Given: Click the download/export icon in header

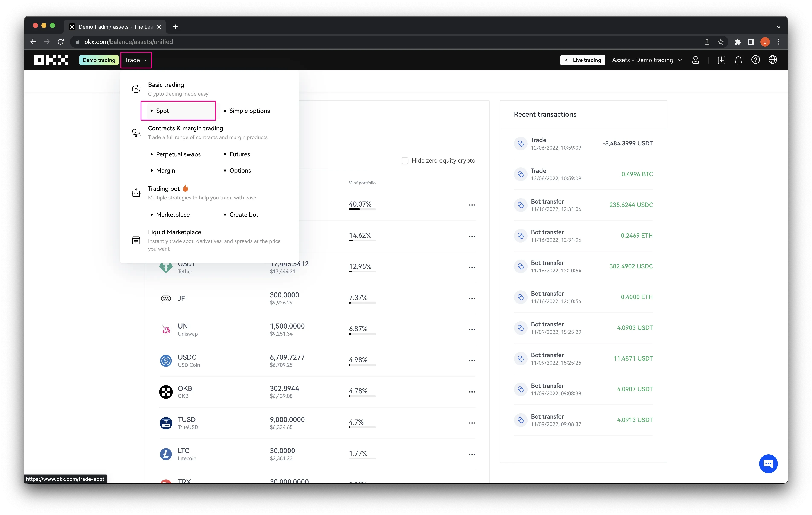Looking at the screenshot, I should click(721, 60).
